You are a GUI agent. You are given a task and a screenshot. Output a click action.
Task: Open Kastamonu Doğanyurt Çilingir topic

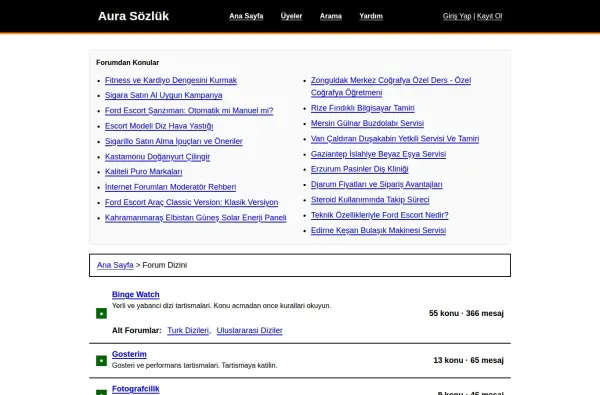[x=157, y=157]
